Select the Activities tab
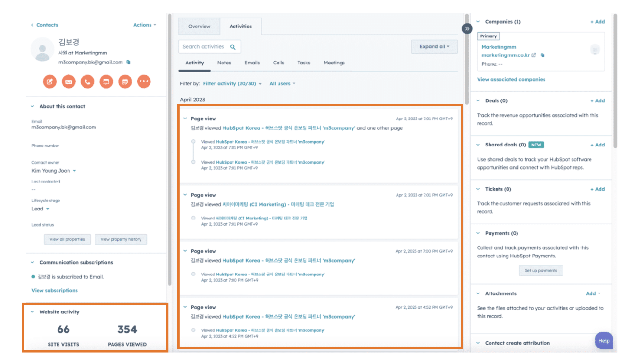The image size is (638, 364). pos(241,26)
